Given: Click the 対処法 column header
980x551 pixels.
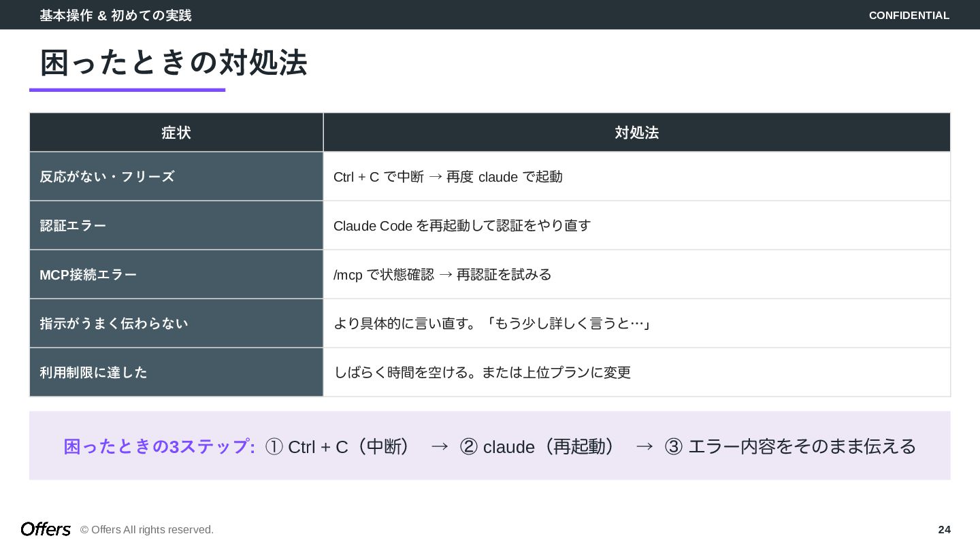Looking at the screenshot, I should click(x=637, y=133).
